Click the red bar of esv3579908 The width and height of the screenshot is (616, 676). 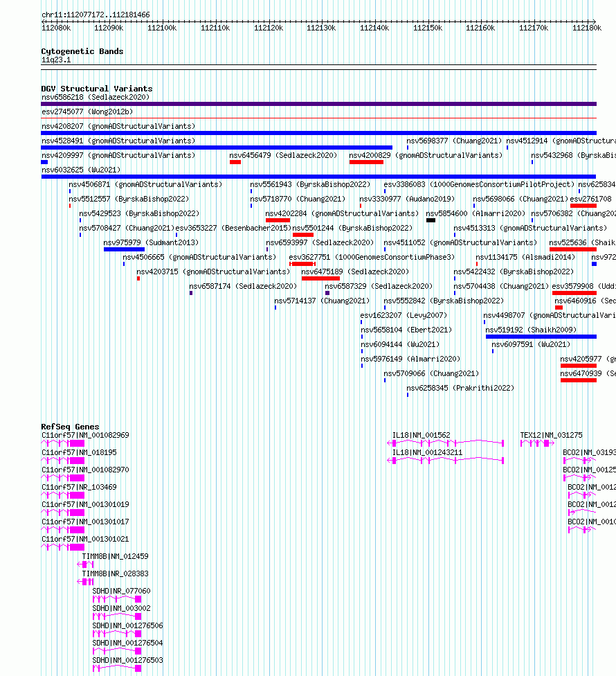[574, 293]
